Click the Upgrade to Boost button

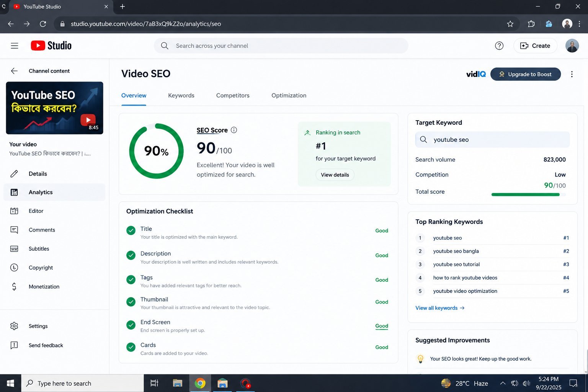click(525, 74)
